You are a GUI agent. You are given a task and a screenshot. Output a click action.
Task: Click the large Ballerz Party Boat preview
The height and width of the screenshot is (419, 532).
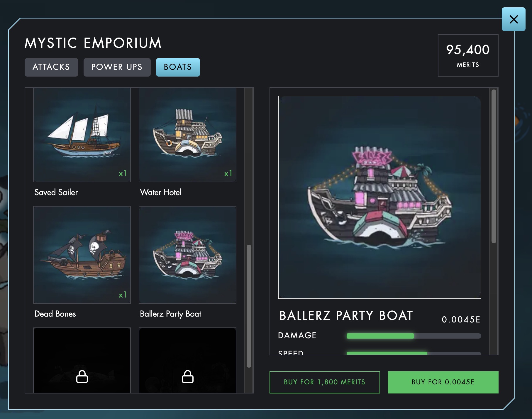click(x=379, y=197)
